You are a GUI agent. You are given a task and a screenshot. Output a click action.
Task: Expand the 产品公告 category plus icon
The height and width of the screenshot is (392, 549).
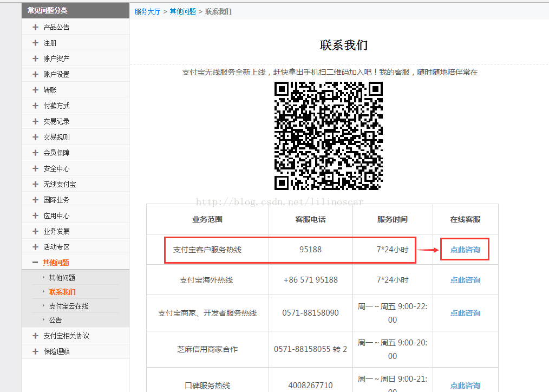(x=35, y=27)
